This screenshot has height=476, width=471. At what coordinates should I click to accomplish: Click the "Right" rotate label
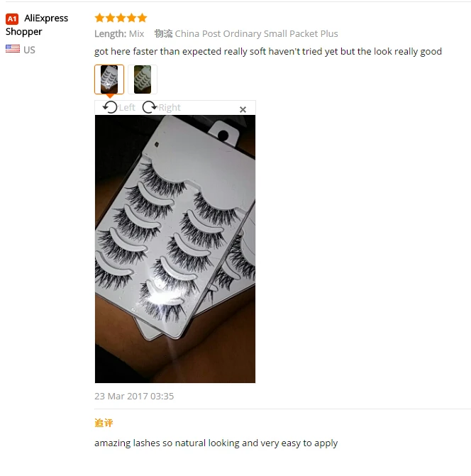pyautogui.click(x=170, y=107)
